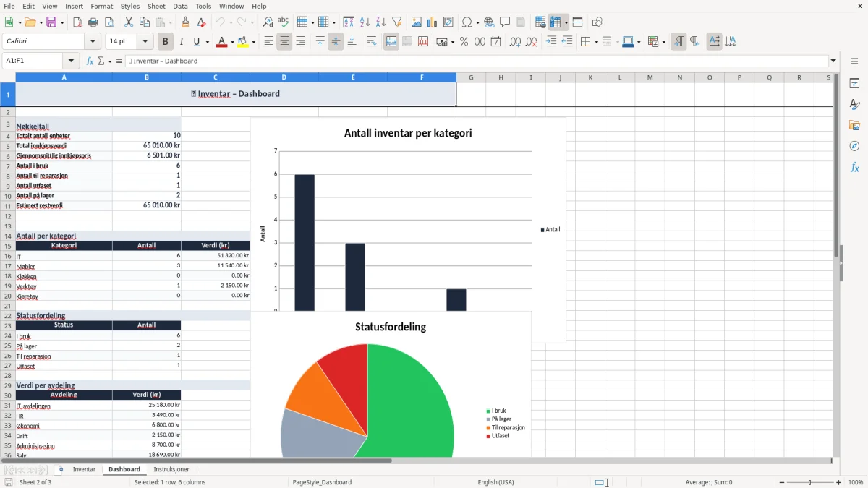The width and height of the screenshot is (868, 488).
Task: Insert a pivot table
Action: click(x=448, y=22)
